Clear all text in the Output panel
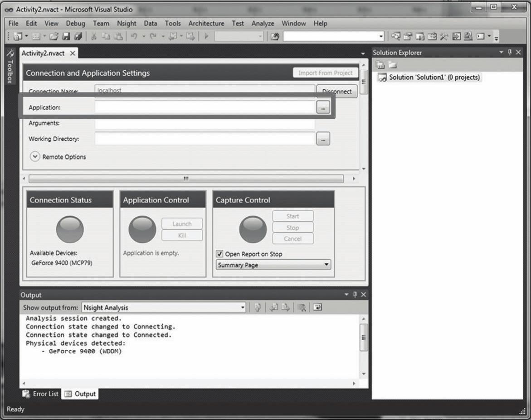531x420 pixels. coord(302,308)
